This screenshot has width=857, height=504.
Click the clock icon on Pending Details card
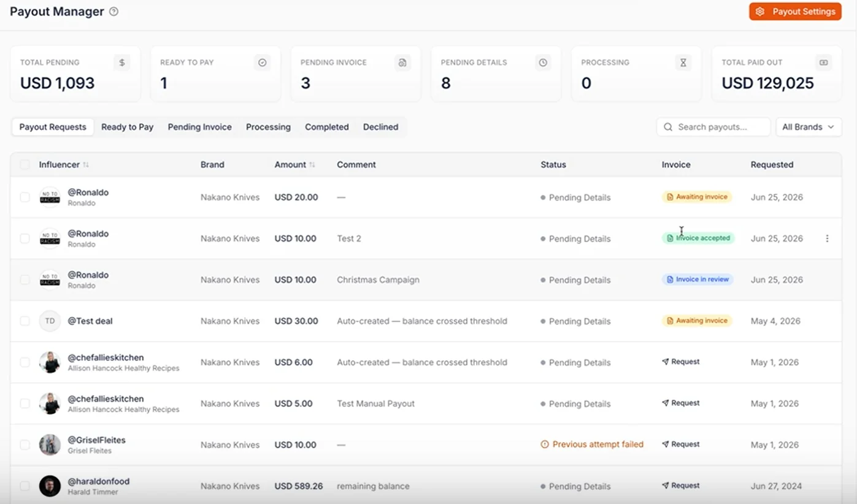(543, 63)
